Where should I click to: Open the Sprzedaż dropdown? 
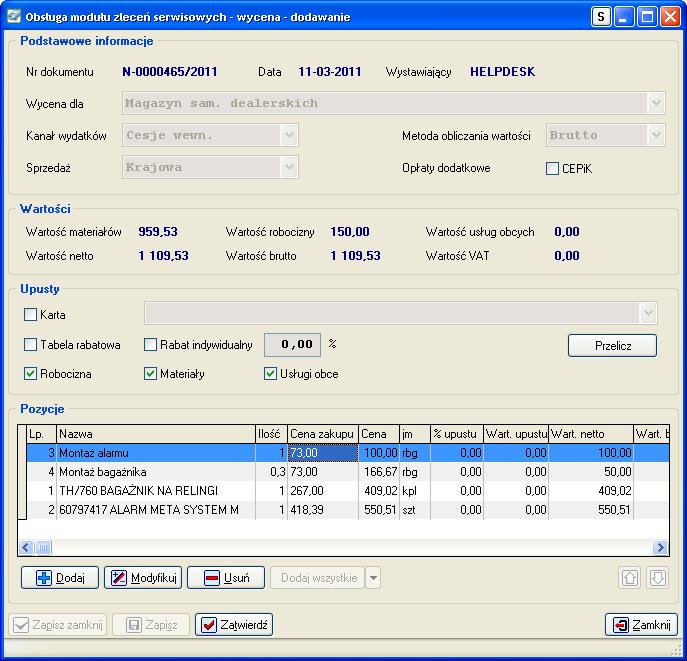[x=289, y=167]
